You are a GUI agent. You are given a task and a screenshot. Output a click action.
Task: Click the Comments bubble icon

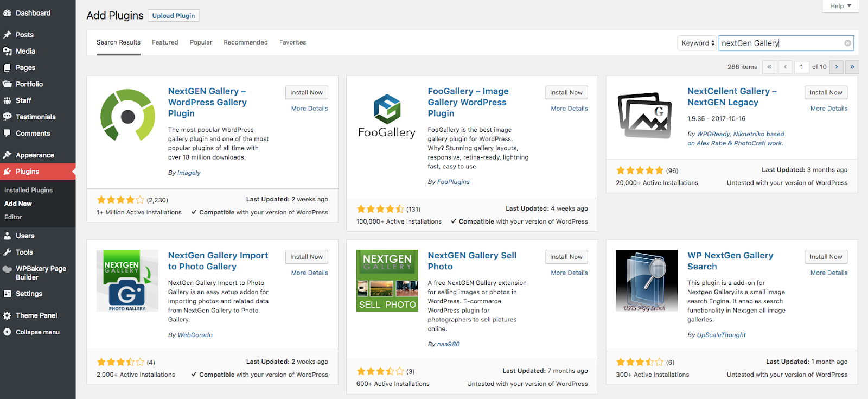(7, 133)
